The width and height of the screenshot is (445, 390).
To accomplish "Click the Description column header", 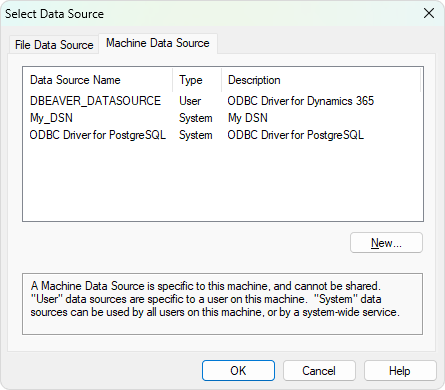I will tap(321, 80).
